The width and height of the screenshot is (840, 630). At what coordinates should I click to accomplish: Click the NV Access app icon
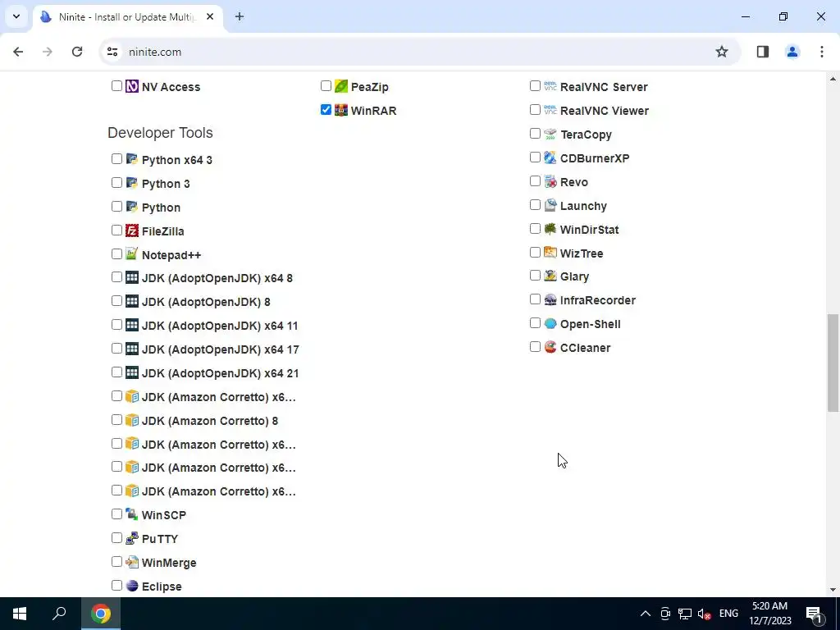(x=132, y=86)
